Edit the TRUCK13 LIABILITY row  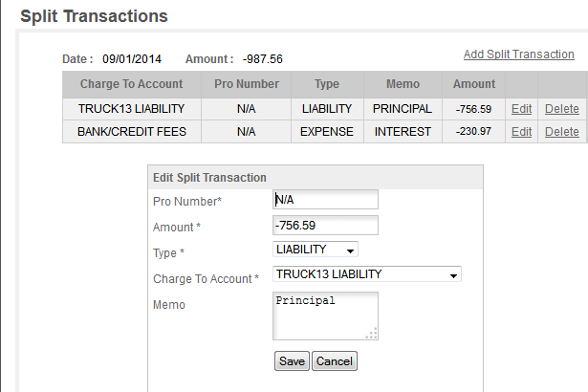click(521, 109)
